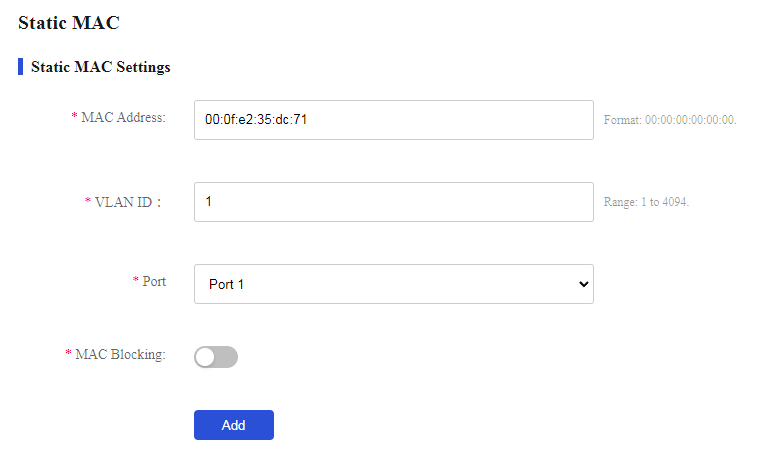The height and width of the screenshot is (456, 757).
Task: Click the VLAN ID input field
Action: pyautogui.click(x=393, y=202)
